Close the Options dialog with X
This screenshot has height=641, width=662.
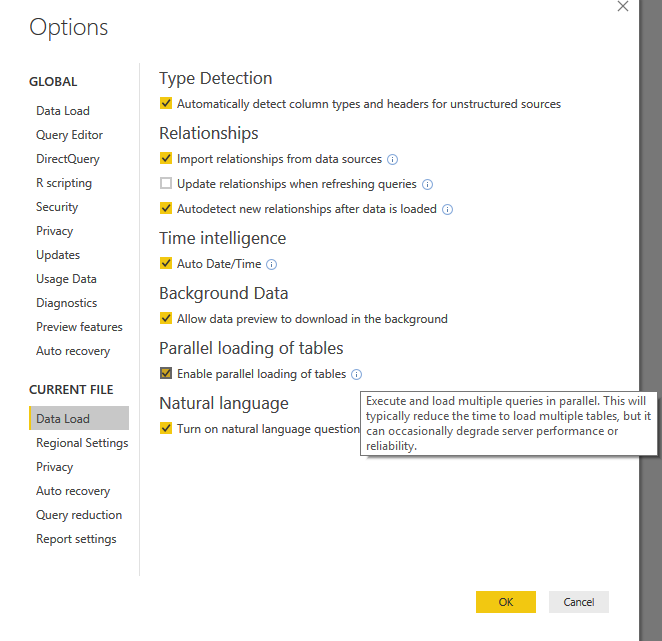623,6
